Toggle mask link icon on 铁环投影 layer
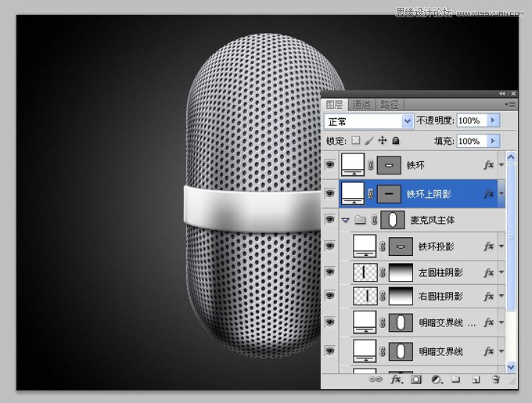 tap(383, 246)
